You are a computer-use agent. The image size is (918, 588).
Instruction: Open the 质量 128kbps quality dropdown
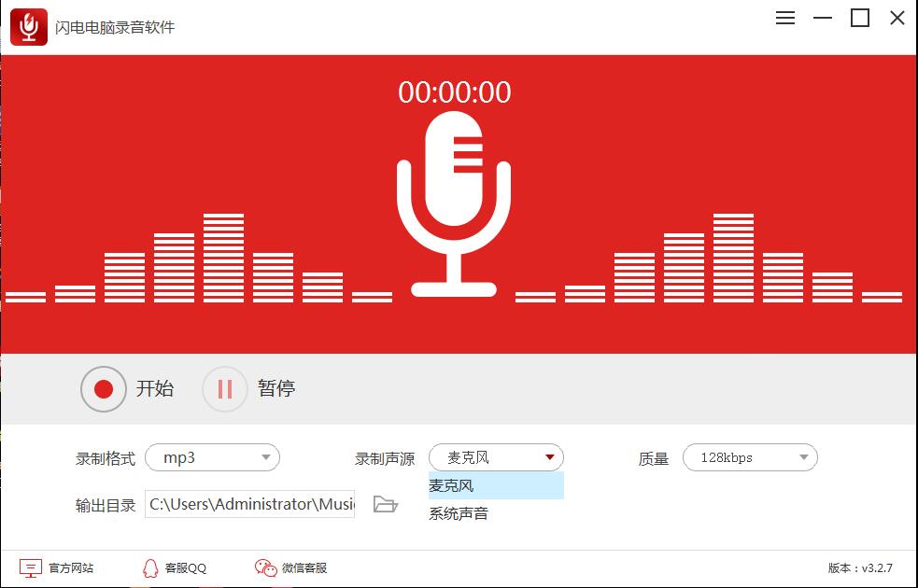[x=750, y=457]
